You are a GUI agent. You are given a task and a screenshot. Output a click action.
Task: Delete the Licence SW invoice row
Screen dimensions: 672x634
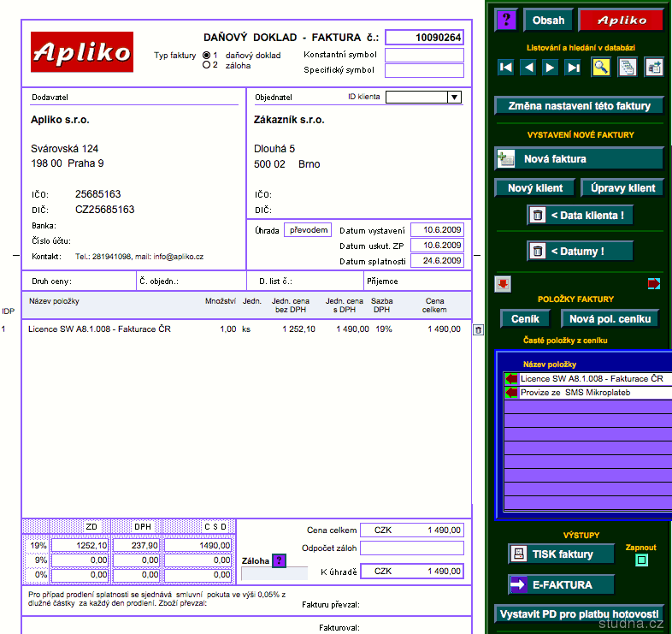pos(479,329)
